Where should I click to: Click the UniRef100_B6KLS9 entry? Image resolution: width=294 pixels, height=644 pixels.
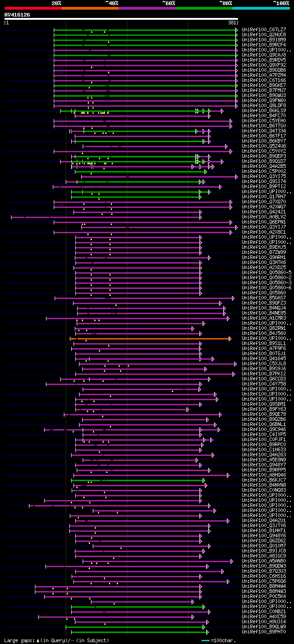coord(265,111)
